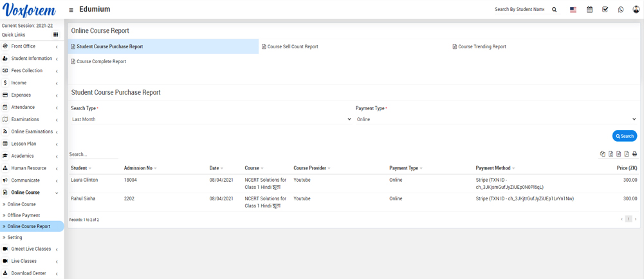Select Offline Payment in sidebar

[x=24, y=215]
